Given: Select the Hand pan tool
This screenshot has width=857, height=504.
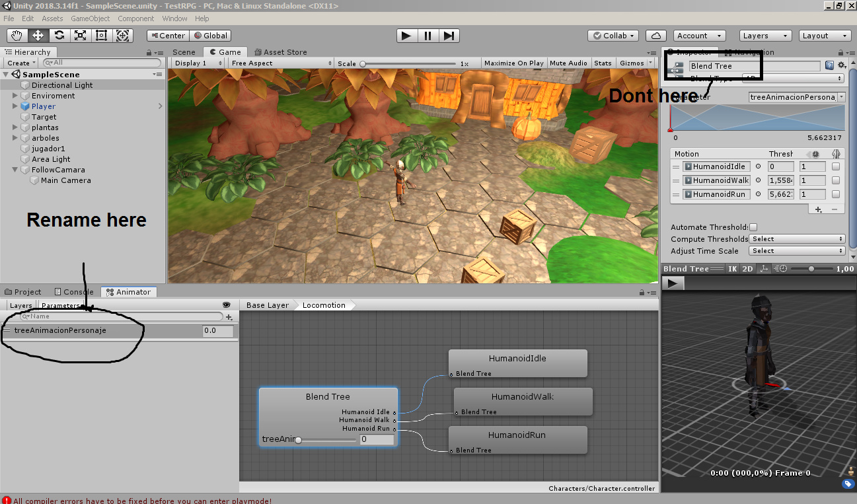Looking at the screenshot, I should coord(17,35).
